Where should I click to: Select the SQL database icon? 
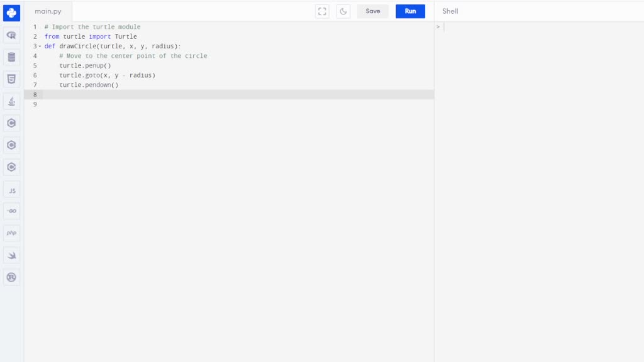click(11, 57)
